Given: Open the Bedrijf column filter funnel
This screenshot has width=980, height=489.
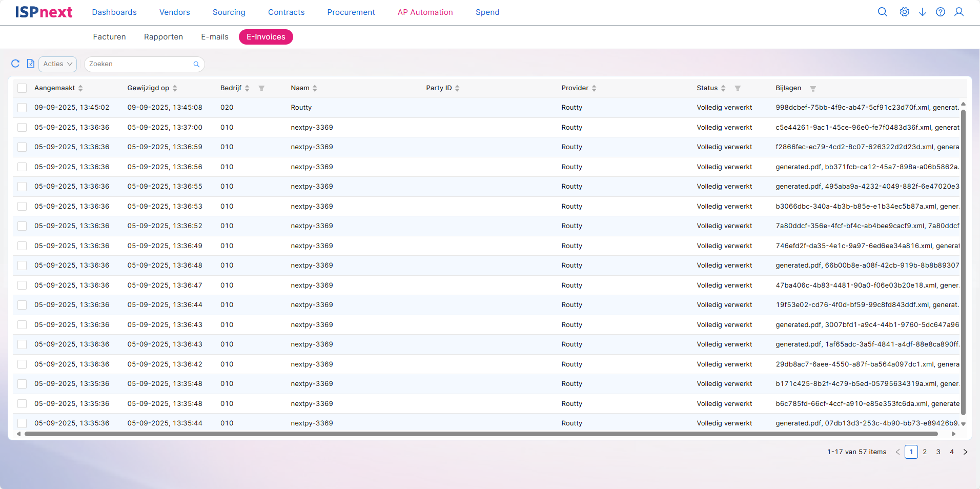Looking at the screenshot, I should tap(261, 88).
